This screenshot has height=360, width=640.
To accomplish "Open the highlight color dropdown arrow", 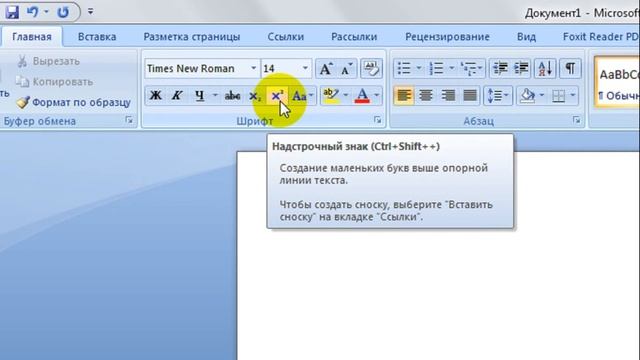I will pos(346,96).
